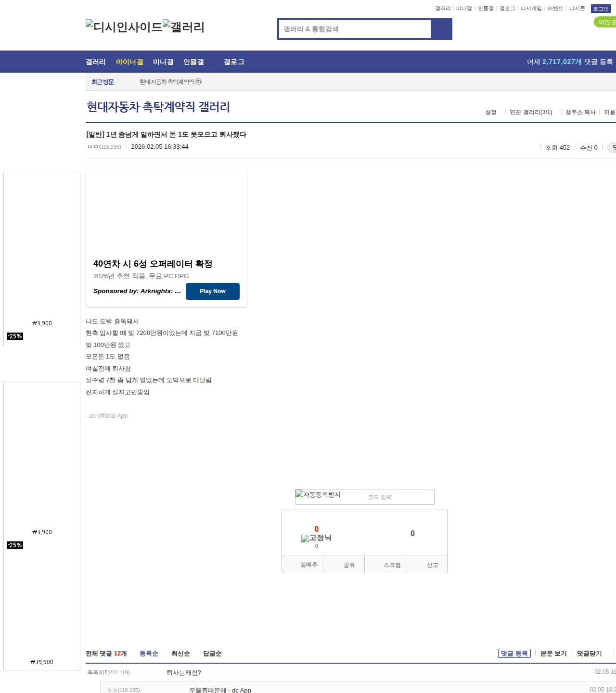Screen dimensions: 616x693
Task: Toggle the 야간 모드 night mode
Action: coord(606,22)
